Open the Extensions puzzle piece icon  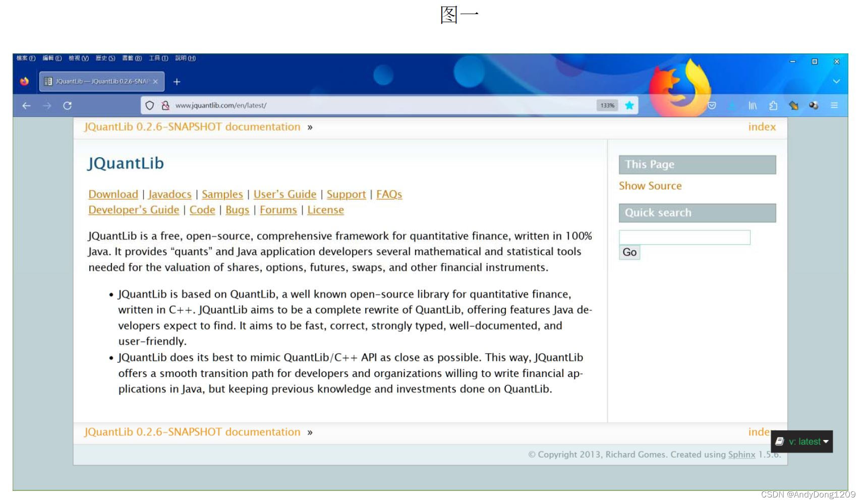point(773,105)
